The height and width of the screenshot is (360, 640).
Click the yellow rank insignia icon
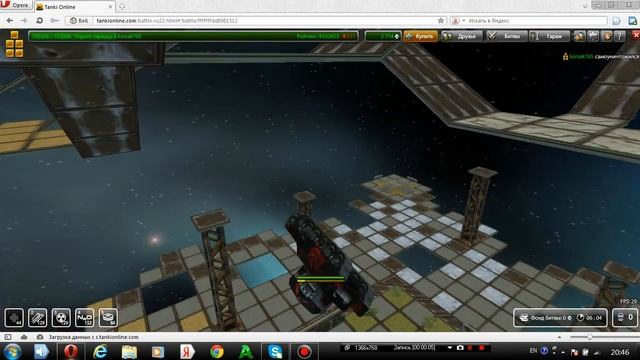[x=14, y=44]
